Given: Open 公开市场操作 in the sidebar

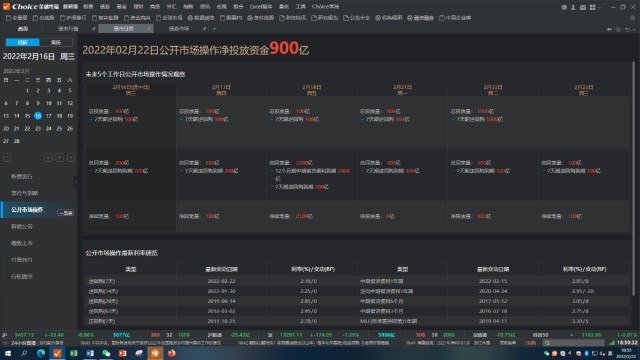Looking at the screenshot, I should click(27, 210).
